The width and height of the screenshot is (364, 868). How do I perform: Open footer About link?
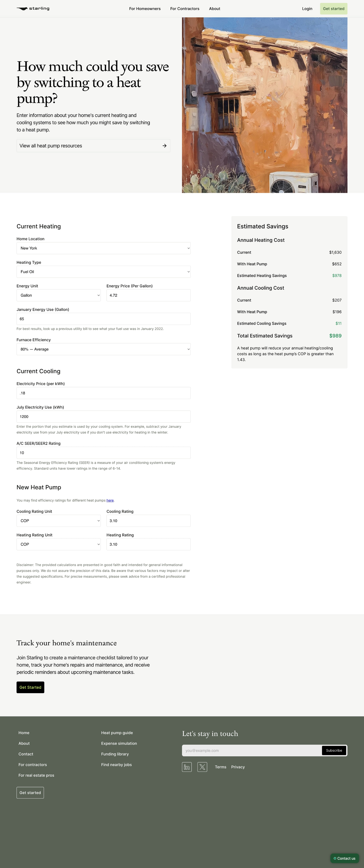click(x=24, y=743)
